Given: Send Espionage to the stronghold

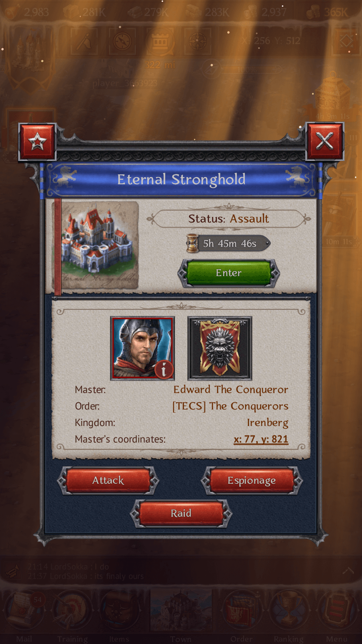Looking at the screenshot, I should point(252,480).
